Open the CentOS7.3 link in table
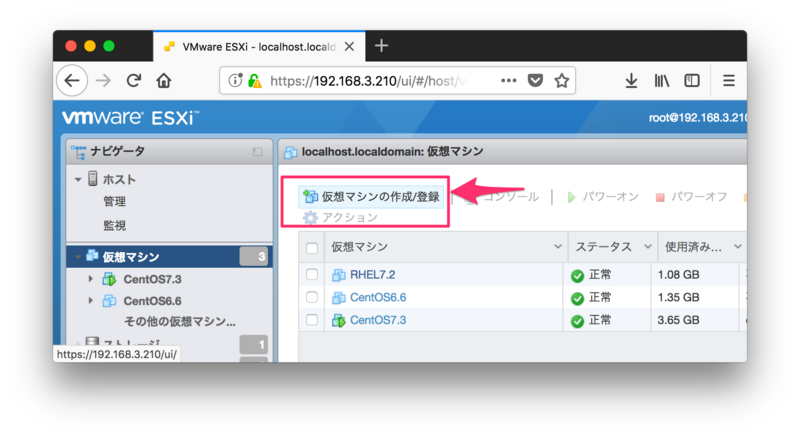Viewport: 800px width, 438px height. tap(378, 320)
